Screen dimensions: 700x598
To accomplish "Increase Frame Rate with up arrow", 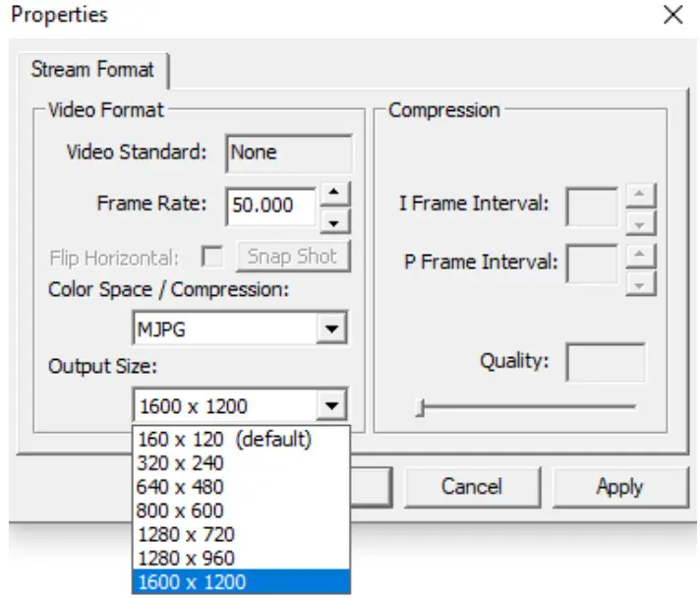I will click(335, 193).
